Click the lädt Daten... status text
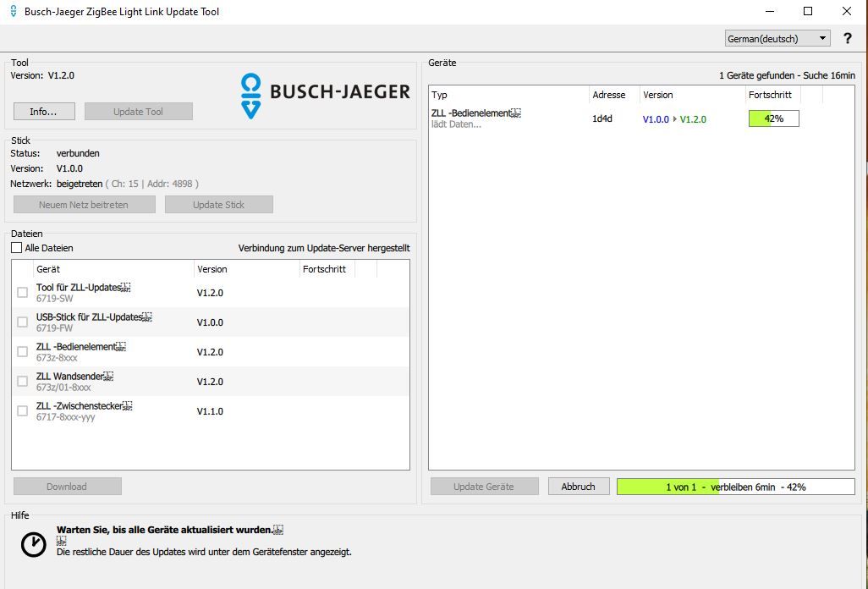The image size is (868, 589). [456, 124]
